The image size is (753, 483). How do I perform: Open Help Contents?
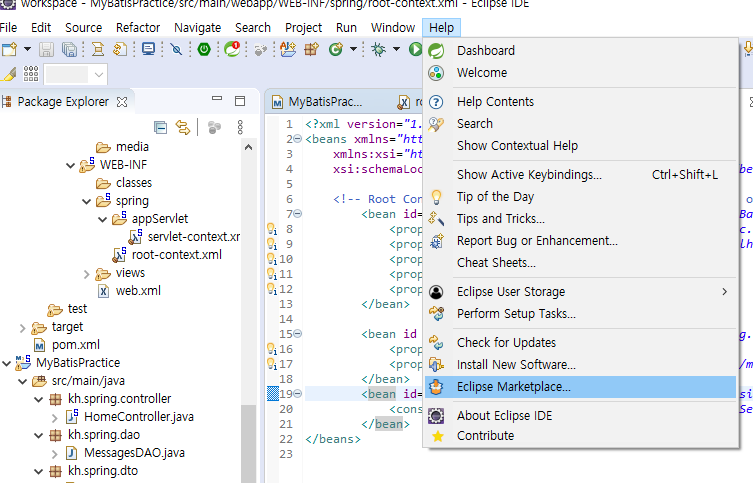[x=581, y=102]
